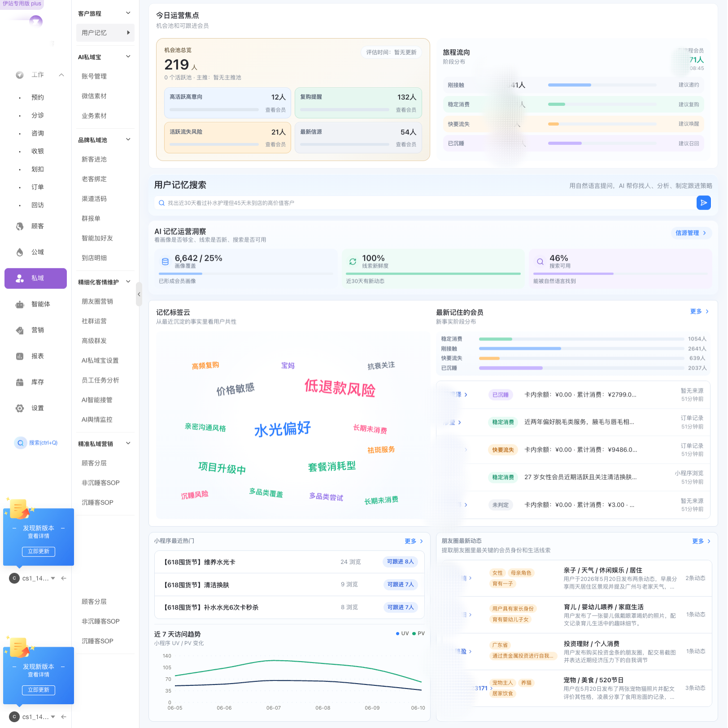Screen dimensions: 728x728
Task: Click the 刚接触 2641人 distribution bar
Action: [581, 349]
